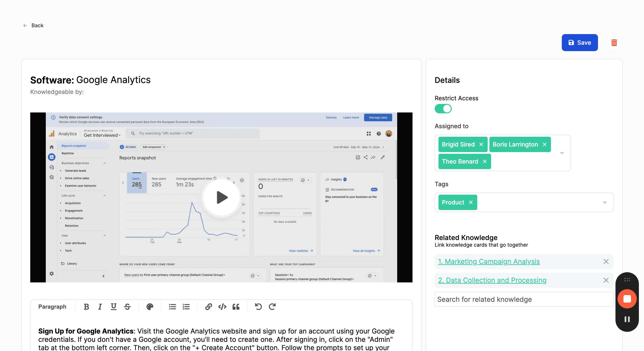Redo the last edit
The image size is (644, 351).
pos(272,307)
